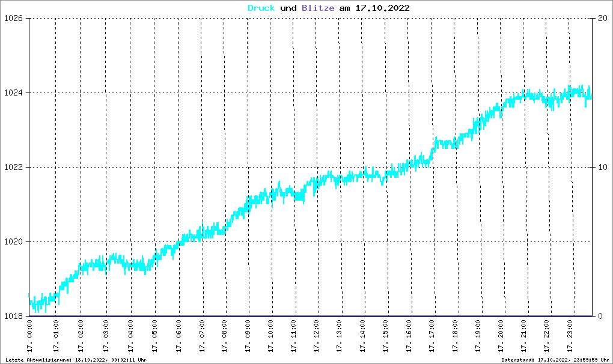Click the 10 right axis label
The height and width of the screenshot is (364, 613).
[603, 167]
